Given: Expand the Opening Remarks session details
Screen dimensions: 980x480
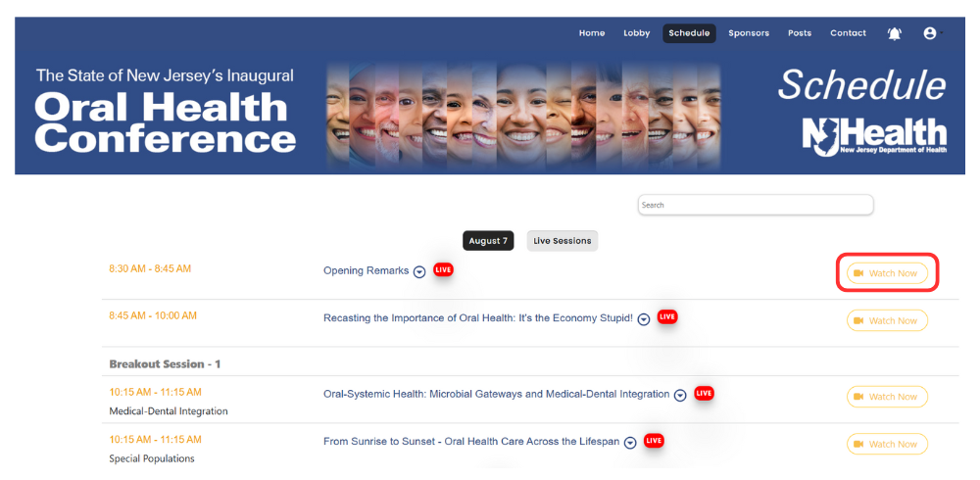Looking at the screenshot, I should point(419,272).
